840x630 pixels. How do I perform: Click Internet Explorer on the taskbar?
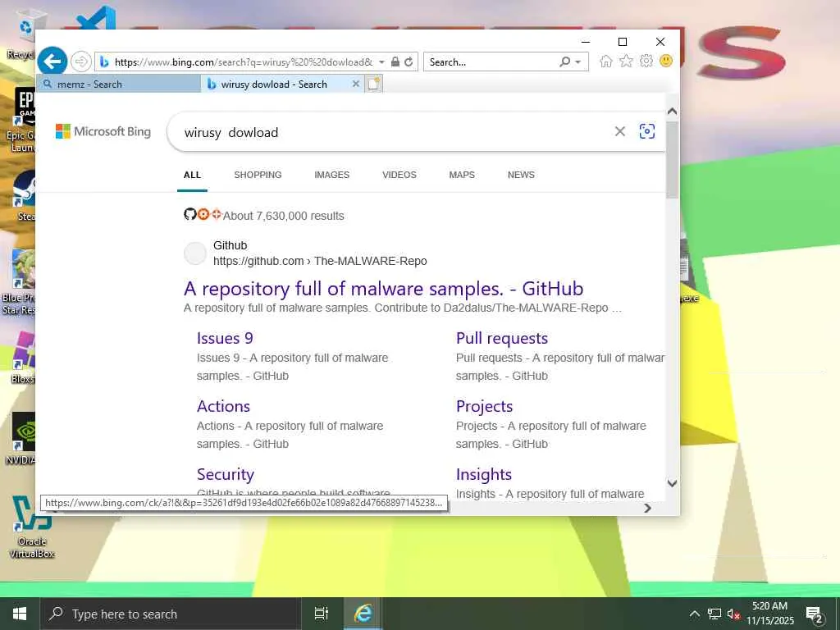363,614
